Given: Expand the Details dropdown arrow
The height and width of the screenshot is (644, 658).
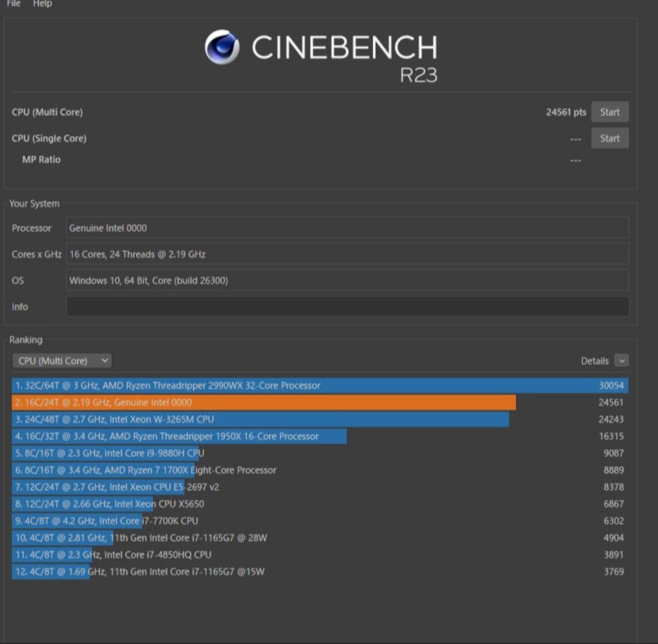Looking at the screenshot, I should [x=622, y=361].
